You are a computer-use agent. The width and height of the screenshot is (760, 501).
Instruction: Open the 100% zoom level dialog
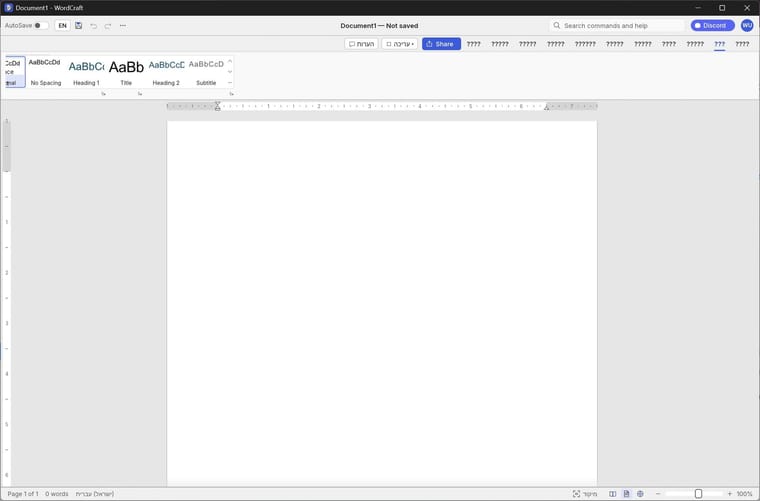[744, 494]
